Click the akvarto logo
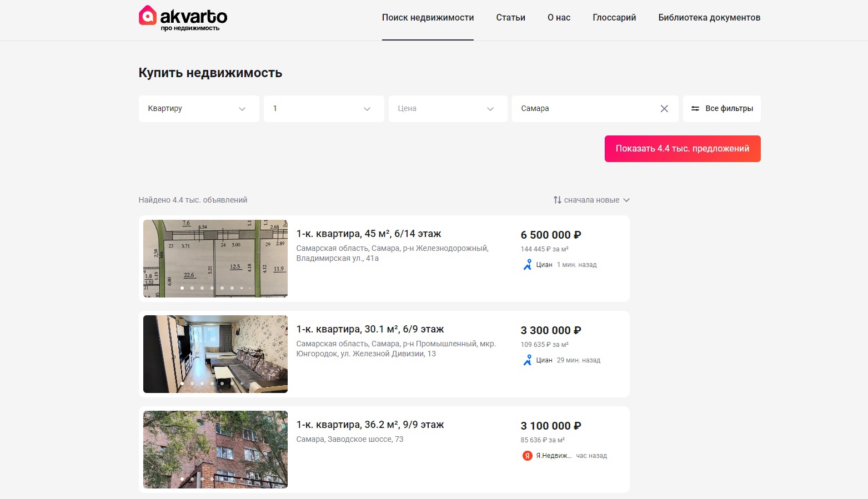 tap(183, 18)
